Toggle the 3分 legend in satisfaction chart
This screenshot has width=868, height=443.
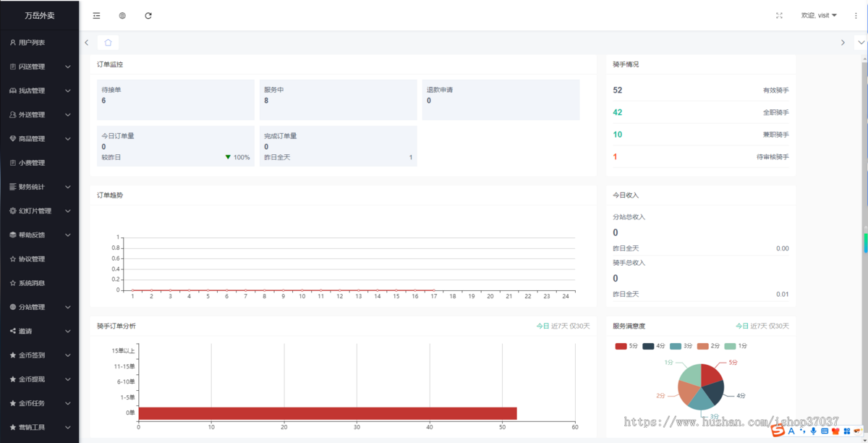pyautogui.click(x=681, y=346)
